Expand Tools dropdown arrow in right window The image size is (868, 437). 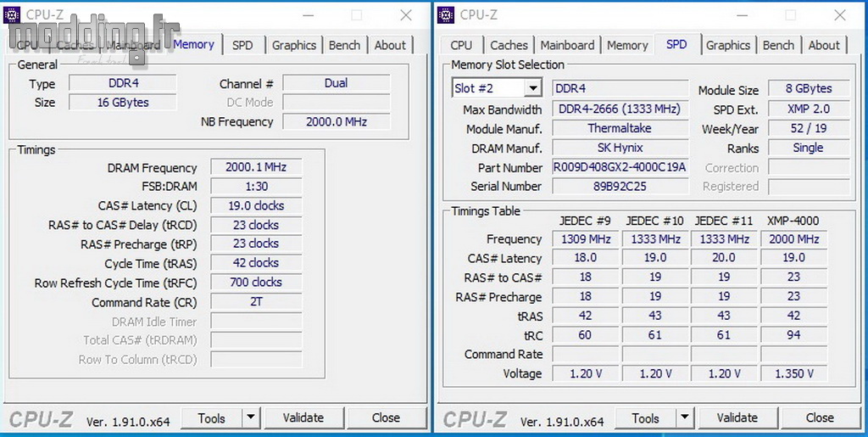tap(685, 417)
